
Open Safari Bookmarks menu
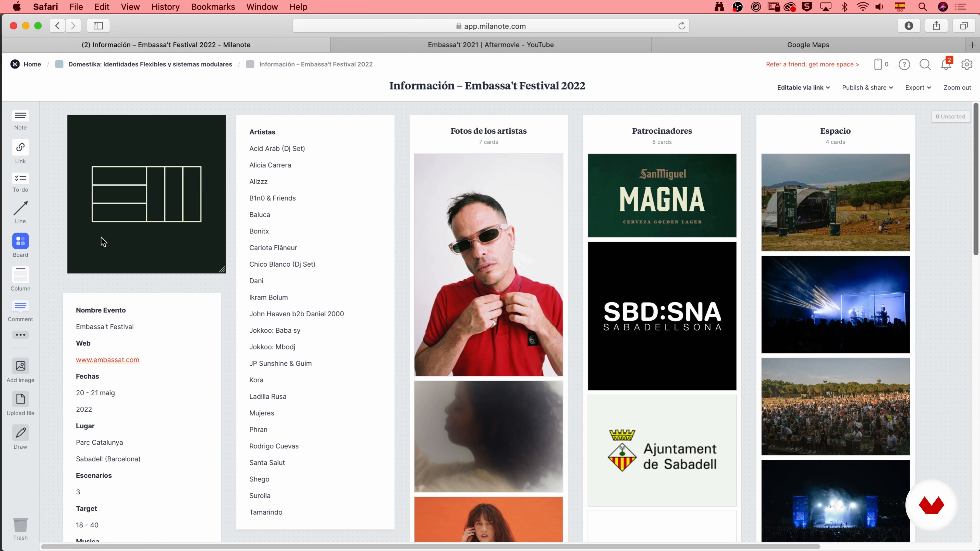click(213, 7)
